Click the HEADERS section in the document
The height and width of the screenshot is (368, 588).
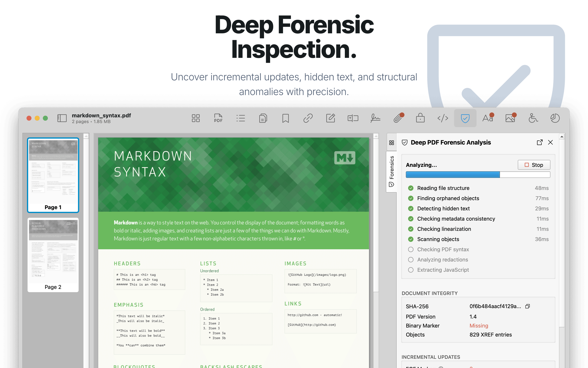point(127,263)
